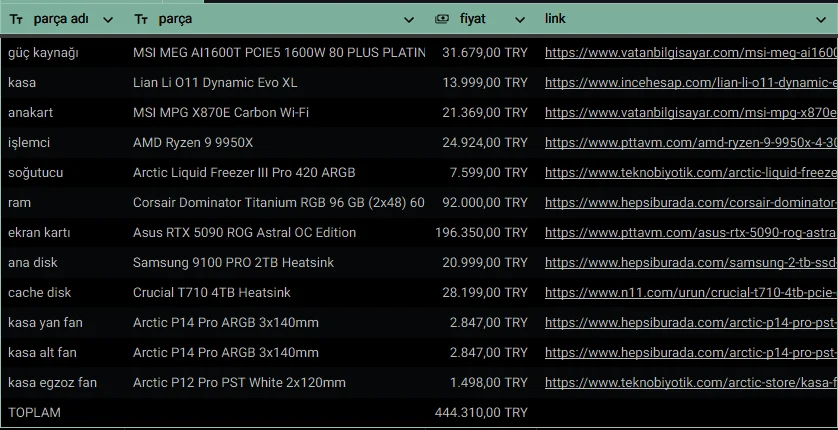The image size is (838, 430).
Task: Click the 7.599,00 TRY price cell
Action: 481,173
